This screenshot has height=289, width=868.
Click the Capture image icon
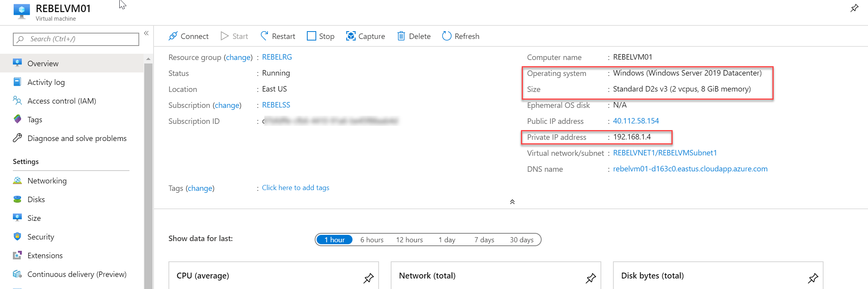click(351, 36)
